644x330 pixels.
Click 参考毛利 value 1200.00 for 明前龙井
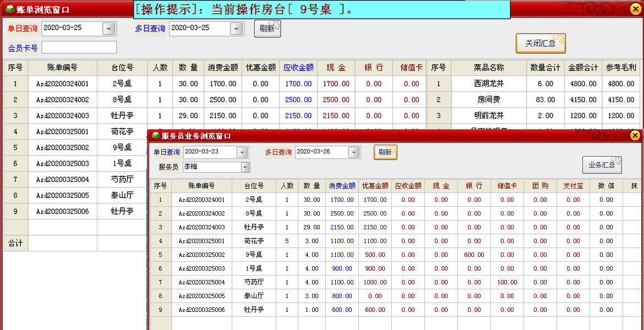pyautogui.click(x=621, y=116)
